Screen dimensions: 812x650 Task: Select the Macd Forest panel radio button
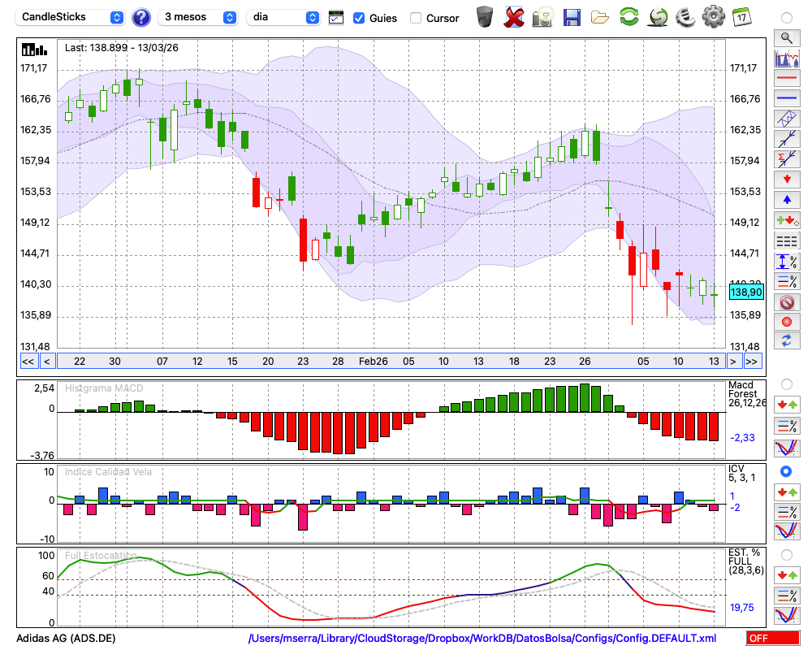(x=787, y=384)
